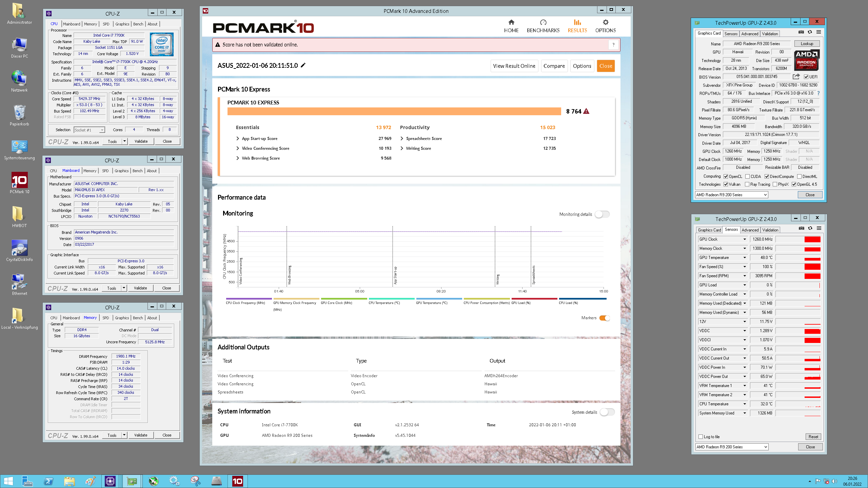Open GPU selector dropdown in GPU-Z Graphics Card window
Image resolution: width=868 pixels, height=488 pixels.
(x=731, y=195)
